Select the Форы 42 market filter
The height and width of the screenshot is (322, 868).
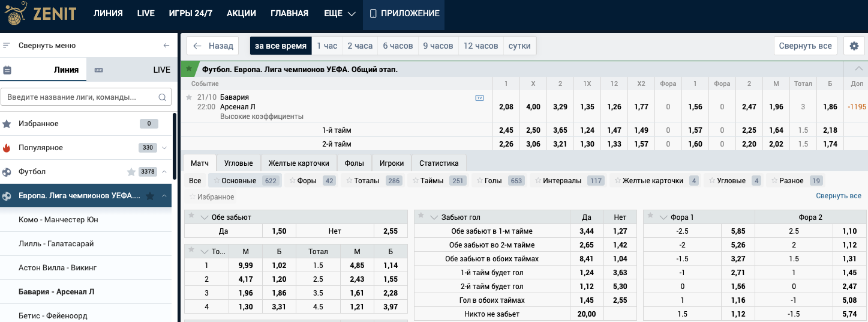tap(310, 180)
